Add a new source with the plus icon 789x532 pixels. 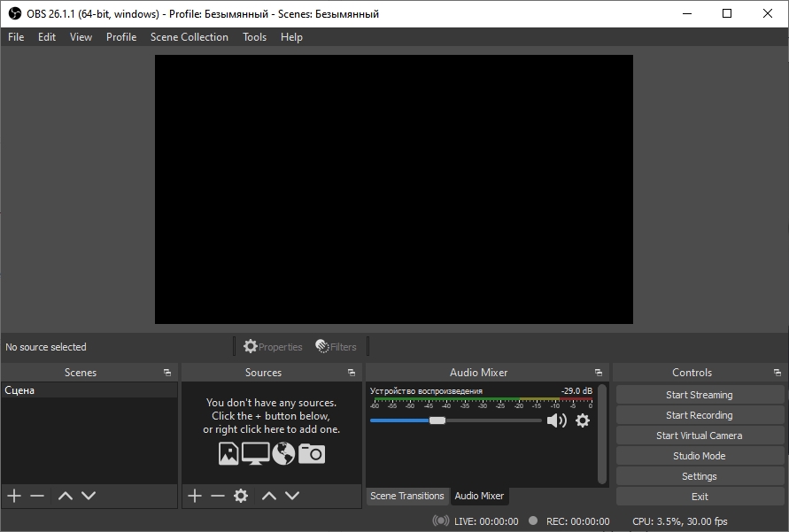tap(194, 496)
